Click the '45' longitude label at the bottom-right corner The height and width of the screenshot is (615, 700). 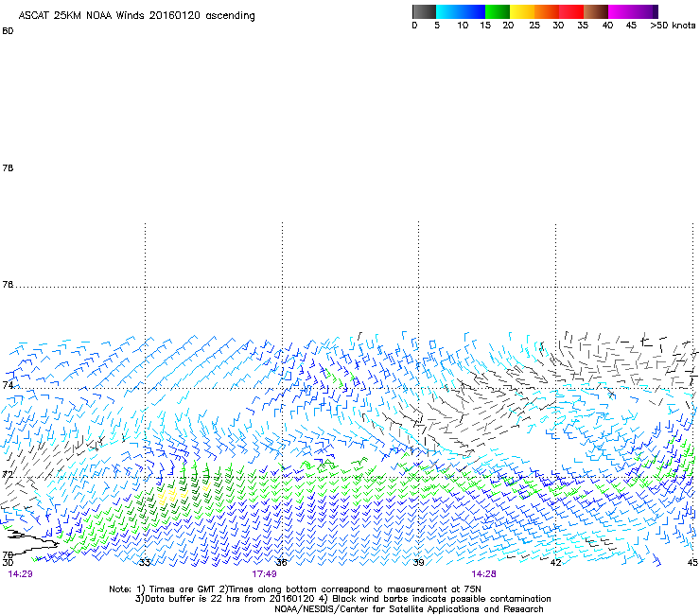(692, 562)
